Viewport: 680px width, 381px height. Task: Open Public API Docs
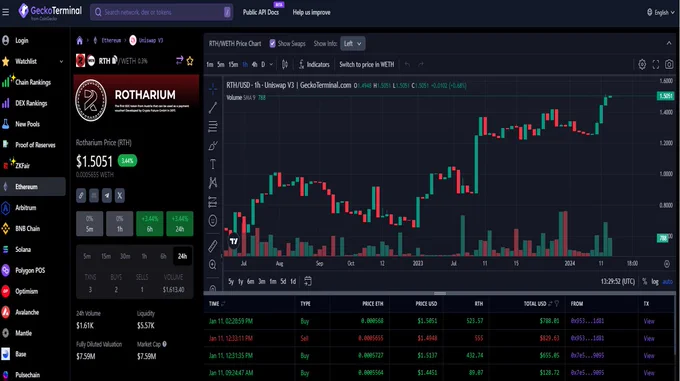click(x=261, y=12)
